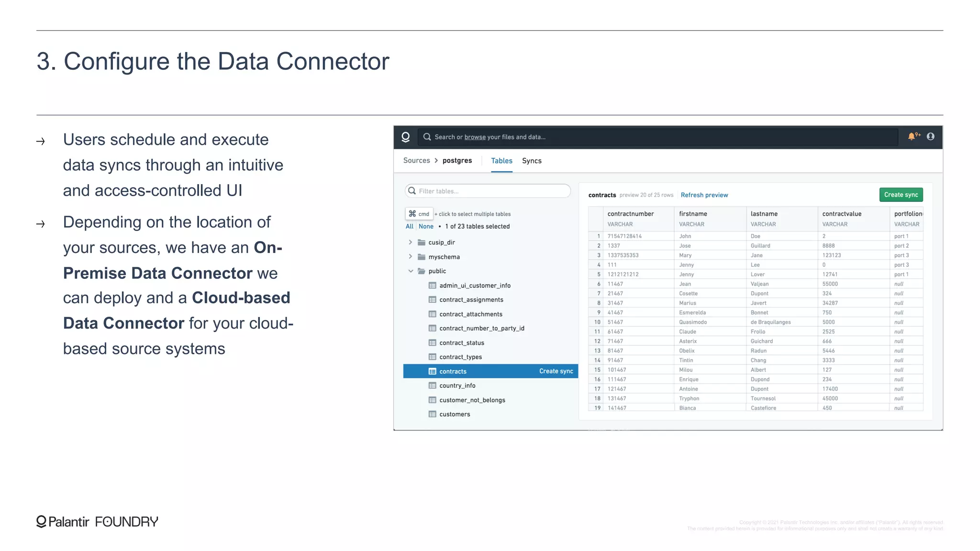Click the 1 of 23 tables selected text
This screenshot has height=551, width=980.
pyautogui.click(x=477, y=227)
